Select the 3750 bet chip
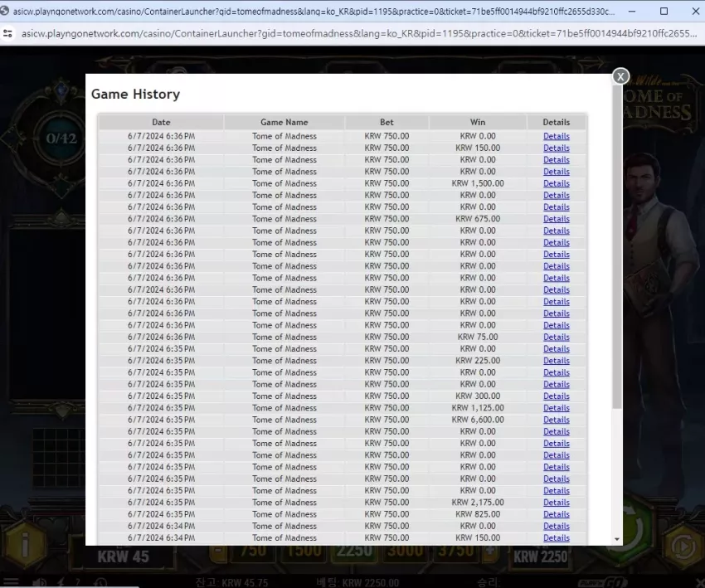This screenshot has width=705, height=588. (455, 552)
